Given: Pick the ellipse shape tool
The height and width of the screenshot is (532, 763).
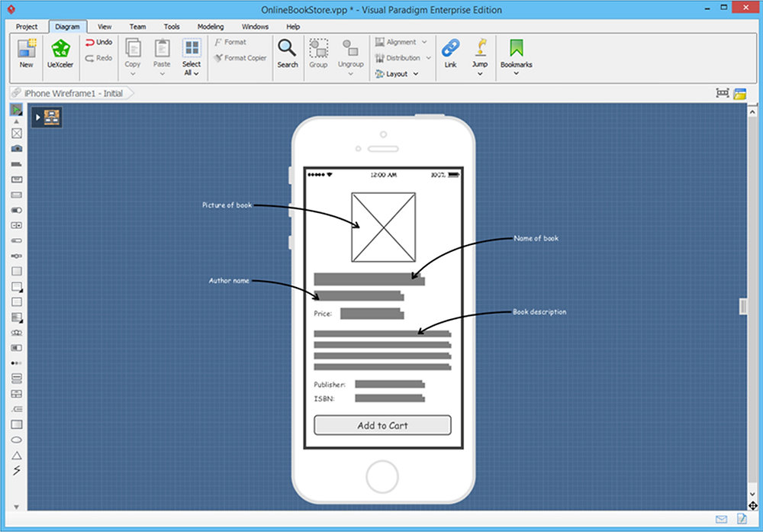Looking at the screenshot, I should point(17,440).
